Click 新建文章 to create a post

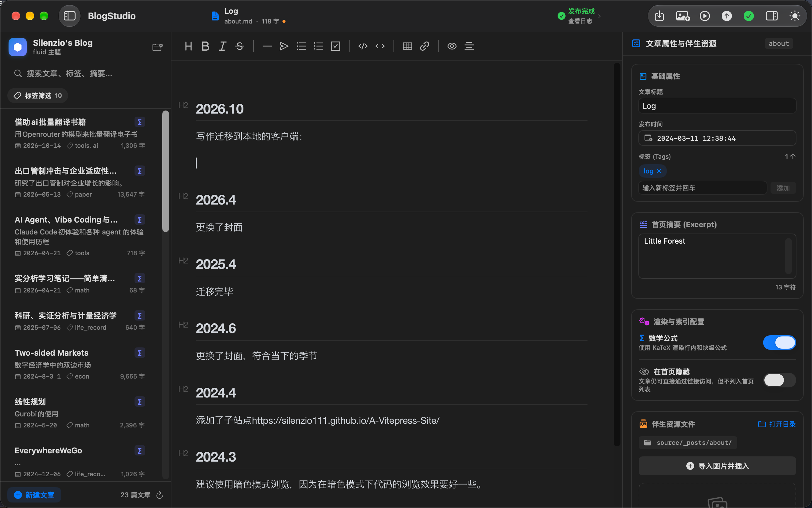click(34, 495)
